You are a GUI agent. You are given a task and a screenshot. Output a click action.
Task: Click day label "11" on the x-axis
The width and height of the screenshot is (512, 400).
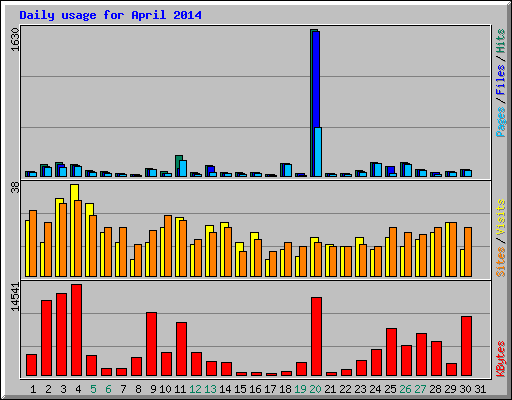[x=180, y=389]
